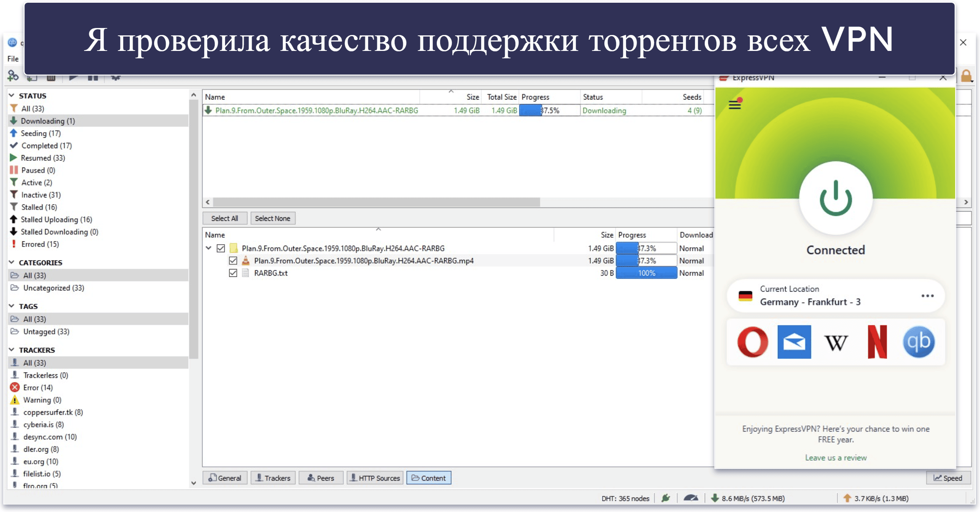The height and width of the screenshot is (512, 980).
Task: Click the red X icon of tracker Error
Action: 15,387
